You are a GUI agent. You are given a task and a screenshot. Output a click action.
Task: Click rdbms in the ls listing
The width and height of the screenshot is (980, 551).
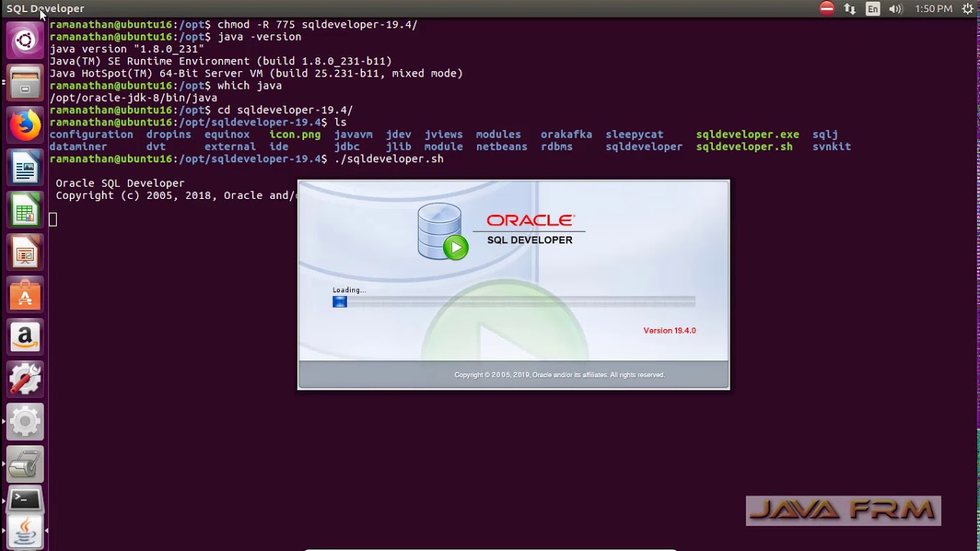click(557, 147)
